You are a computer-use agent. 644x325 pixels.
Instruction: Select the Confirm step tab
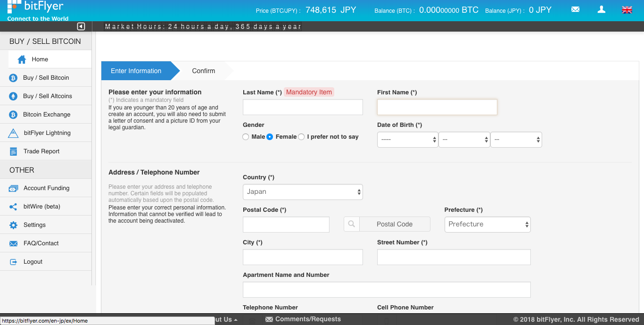tap(204, 71)
